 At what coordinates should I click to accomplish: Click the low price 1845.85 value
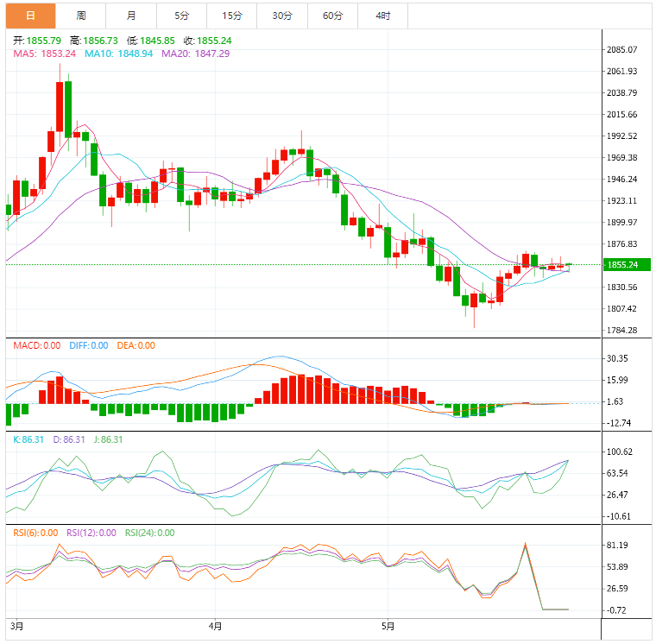coord(157,41)
